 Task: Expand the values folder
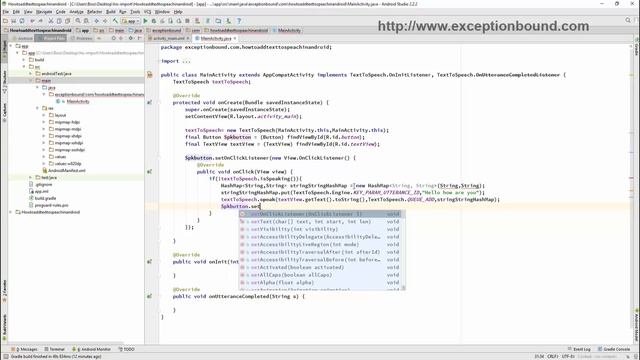click(44, 157)
